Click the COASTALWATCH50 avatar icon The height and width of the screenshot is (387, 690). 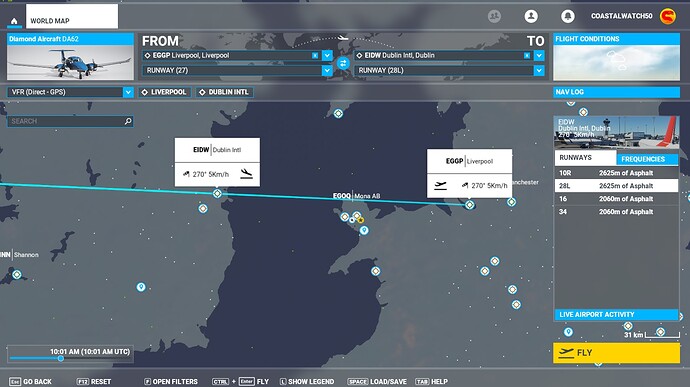pos(668,16)
